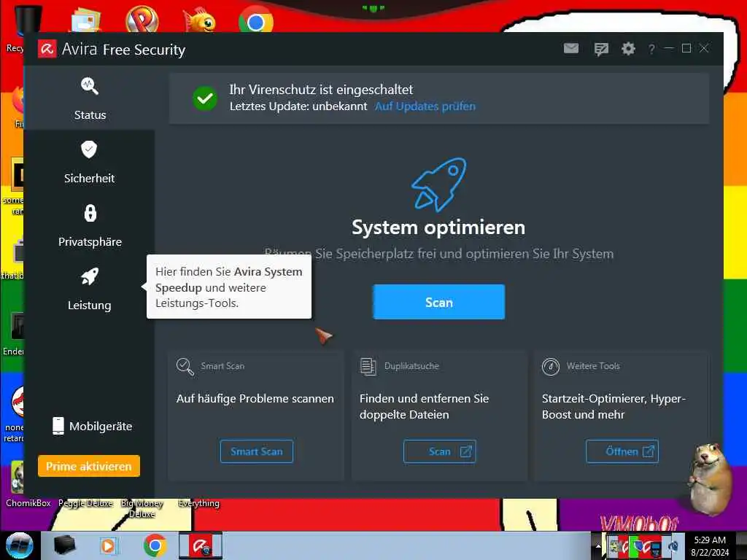Image resolution: width=747 pixels, height=560 pixels.
Task: Open the black folder taskbar icon
Action: coord(65,545)
